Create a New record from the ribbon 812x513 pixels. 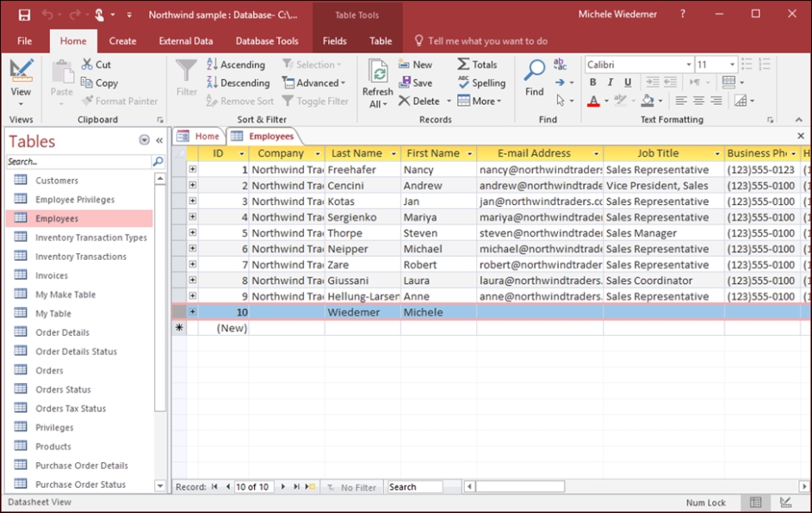[415, 65]
